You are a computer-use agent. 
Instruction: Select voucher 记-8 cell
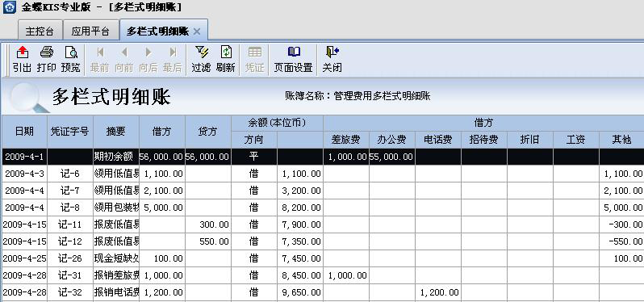70,208
